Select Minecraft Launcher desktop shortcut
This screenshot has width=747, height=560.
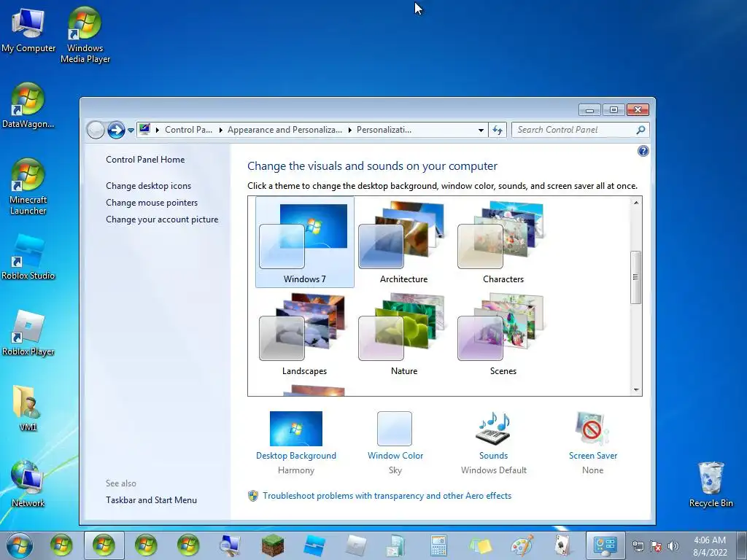point(28,187)
